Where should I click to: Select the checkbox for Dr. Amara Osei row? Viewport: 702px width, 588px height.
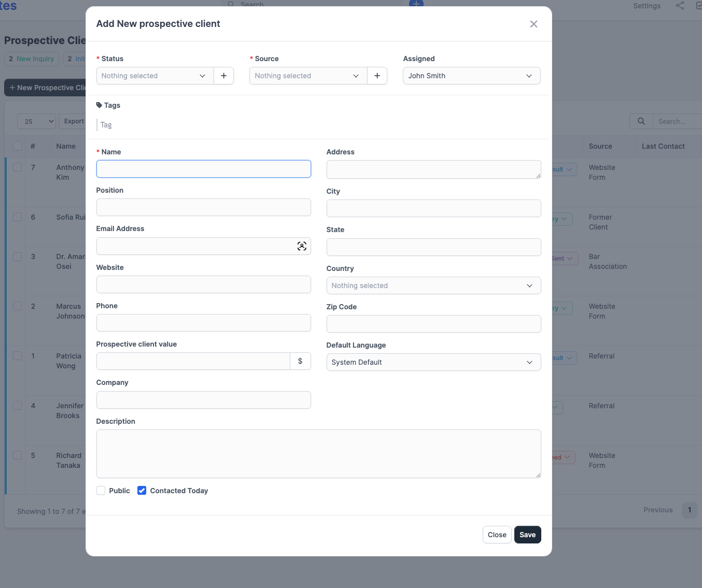[x=18, y=256]
